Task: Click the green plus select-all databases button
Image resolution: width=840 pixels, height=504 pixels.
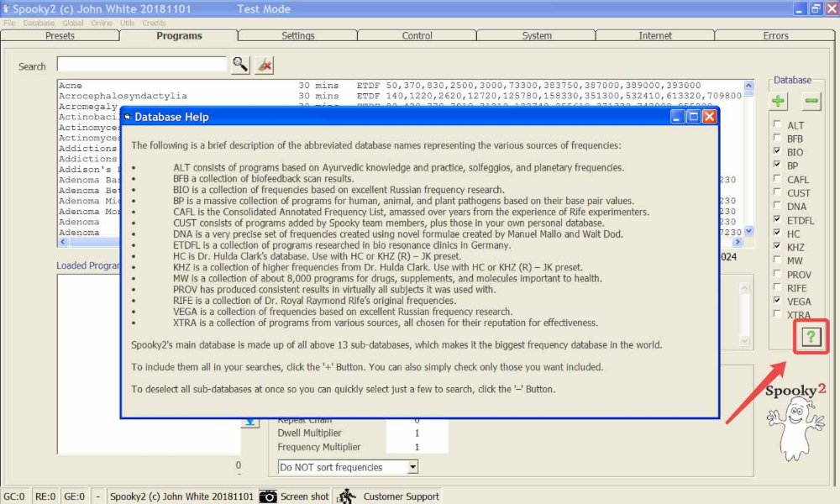Action: 779,100
